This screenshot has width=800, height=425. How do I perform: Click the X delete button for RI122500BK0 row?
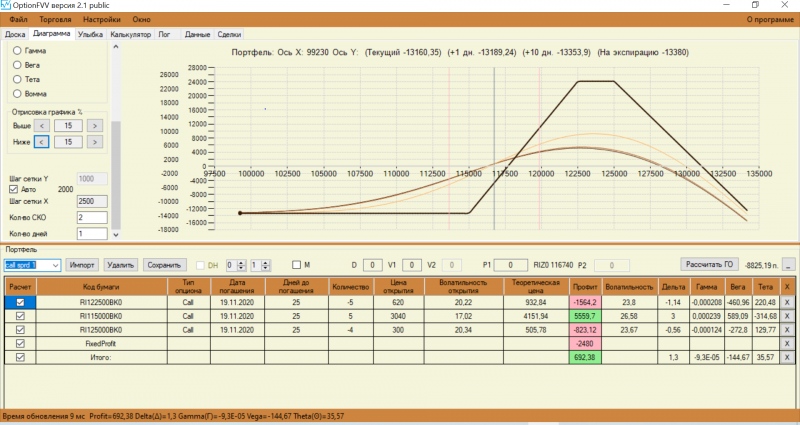pos(787,302)
